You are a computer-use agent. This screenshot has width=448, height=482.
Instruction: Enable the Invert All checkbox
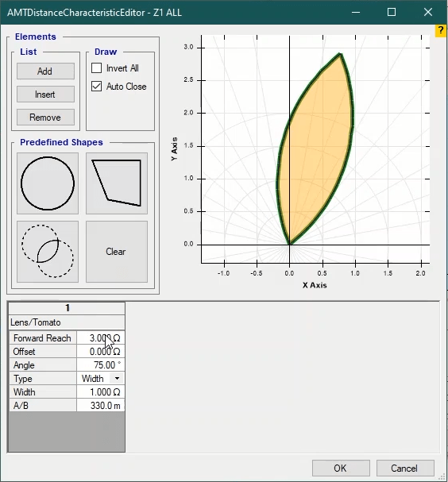(97, 68)
